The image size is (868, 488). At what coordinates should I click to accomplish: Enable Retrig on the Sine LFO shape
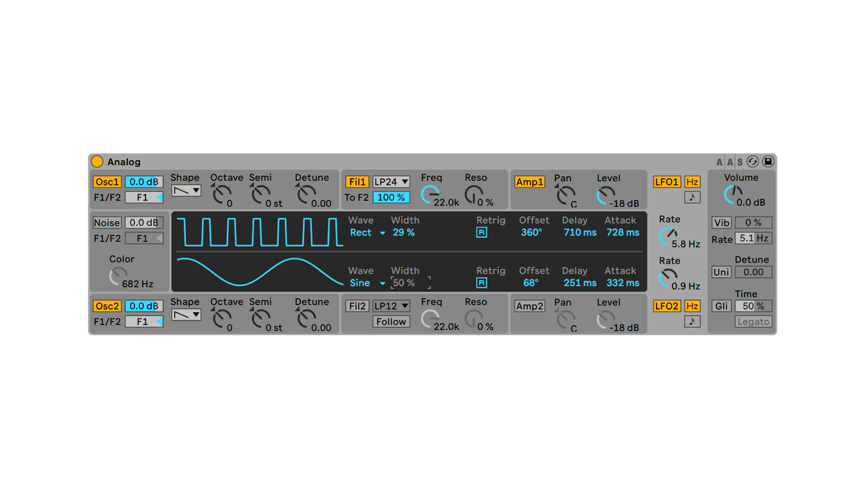(481, 283)
